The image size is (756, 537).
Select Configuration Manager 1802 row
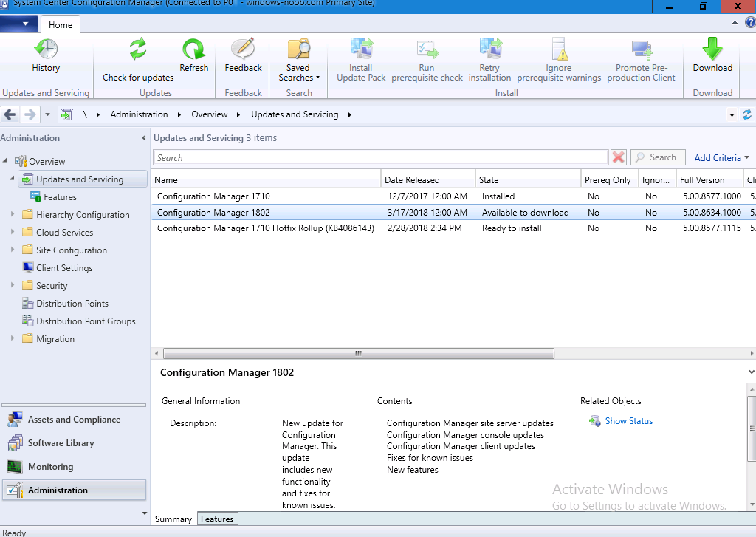(453, 212)
